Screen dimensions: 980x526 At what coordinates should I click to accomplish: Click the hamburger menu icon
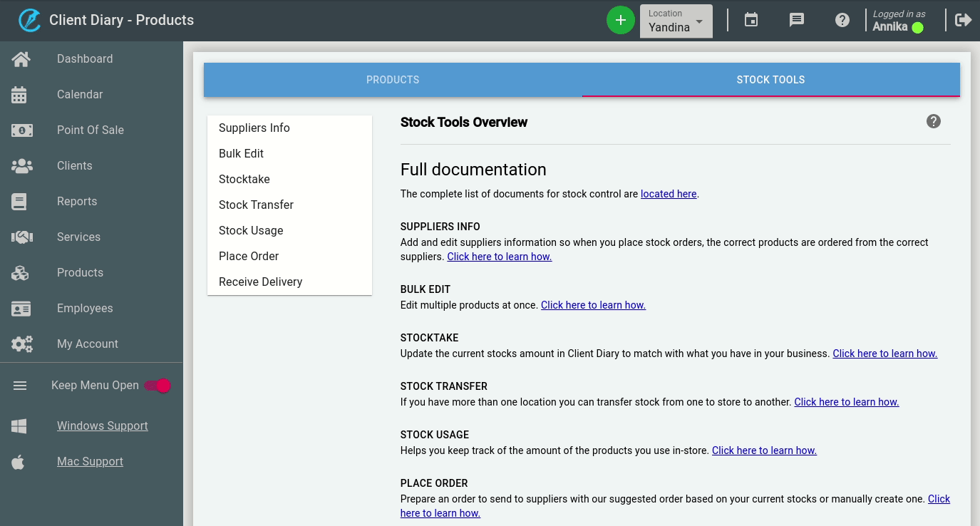click(20, 386)
